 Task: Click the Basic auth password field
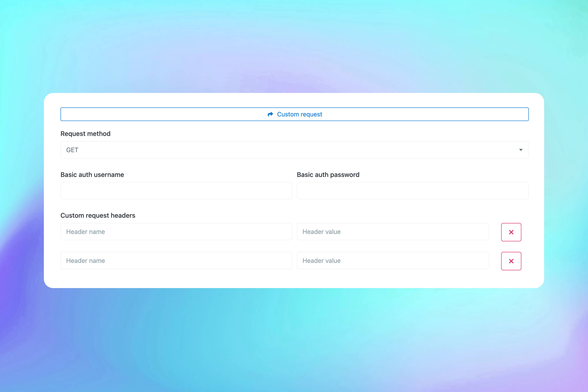413,191
